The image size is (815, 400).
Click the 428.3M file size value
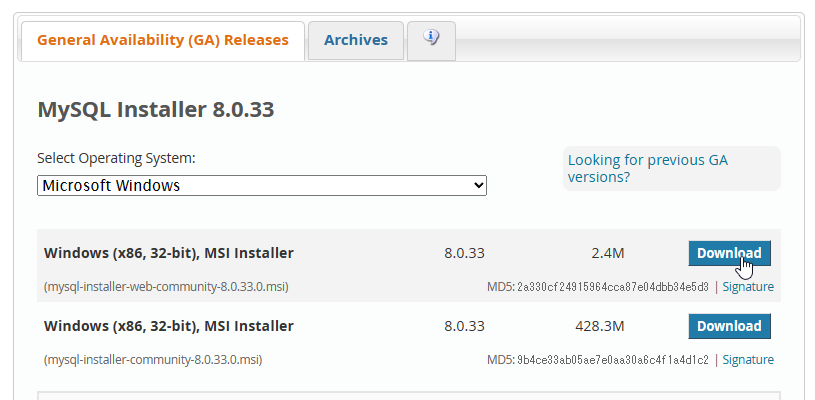coord(600,326)
